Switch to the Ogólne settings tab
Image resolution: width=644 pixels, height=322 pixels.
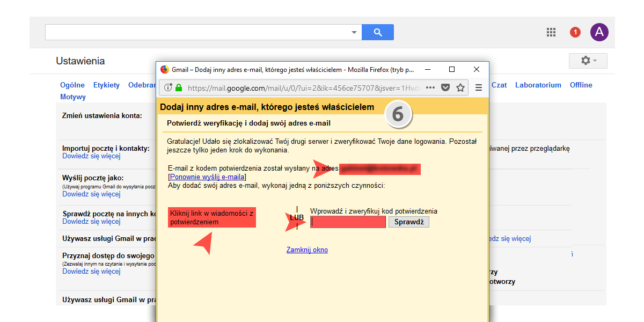72,85
